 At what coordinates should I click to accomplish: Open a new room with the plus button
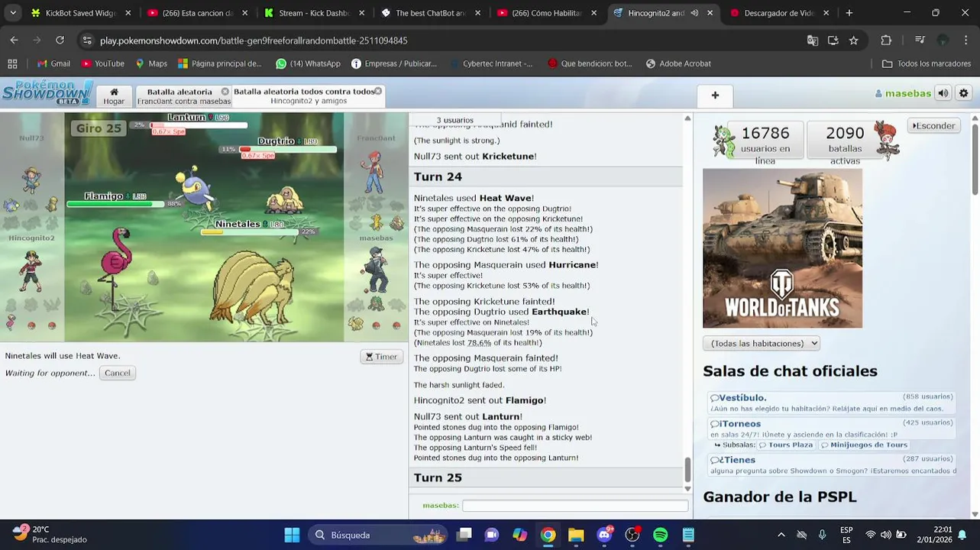[715, 95]
